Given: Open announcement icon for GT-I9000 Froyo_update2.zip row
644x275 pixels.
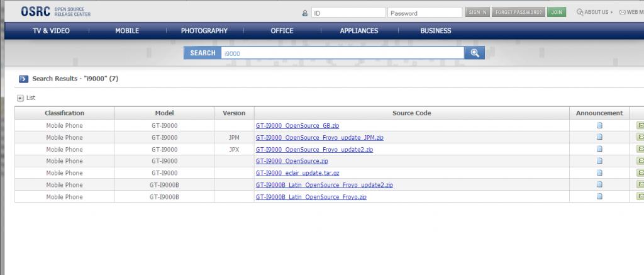Looking at the screenshot, I should coord(599,149).
